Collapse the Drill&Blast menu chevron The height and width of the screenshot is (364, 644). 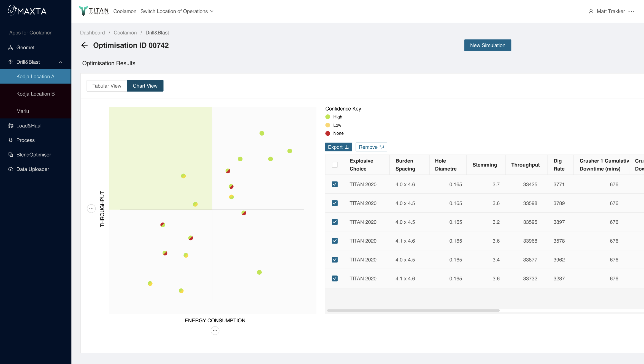[61, 62]
